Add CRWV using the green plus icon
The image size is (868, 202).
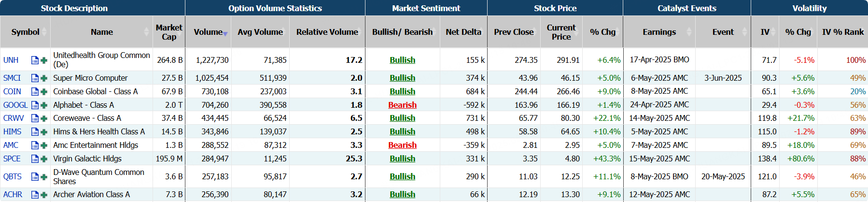point(44,118)
